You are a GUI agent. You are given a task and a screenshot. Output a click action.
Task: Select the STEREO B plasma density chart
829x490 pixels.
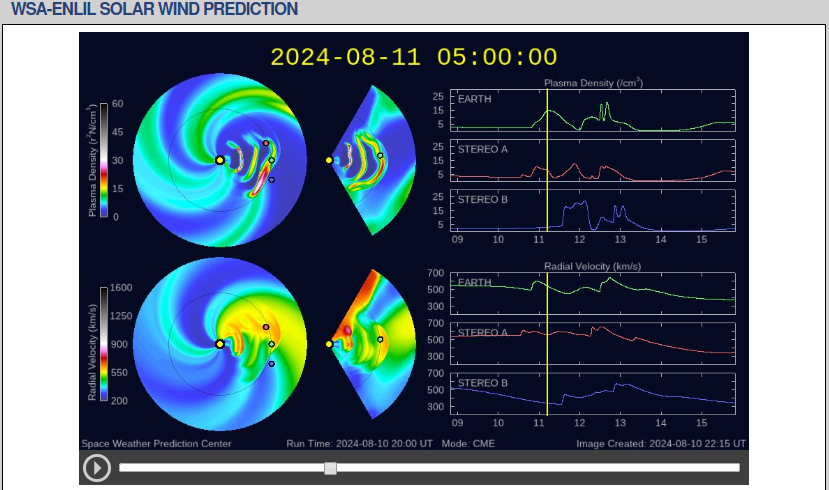click(x=593, y=210)
